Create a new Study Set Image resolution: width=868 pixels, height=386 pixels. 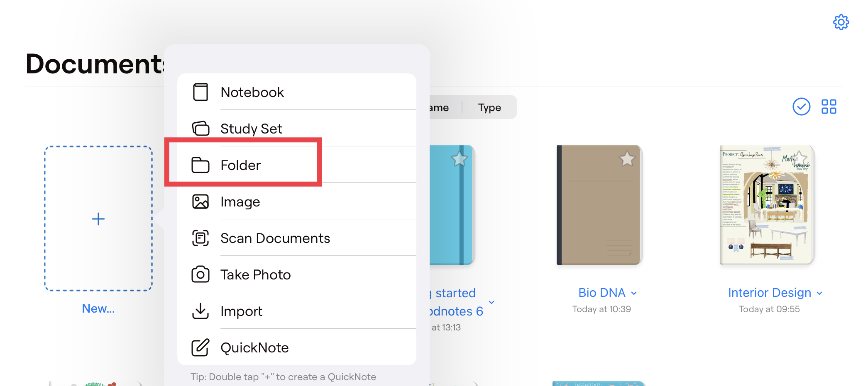click(251, 129)
